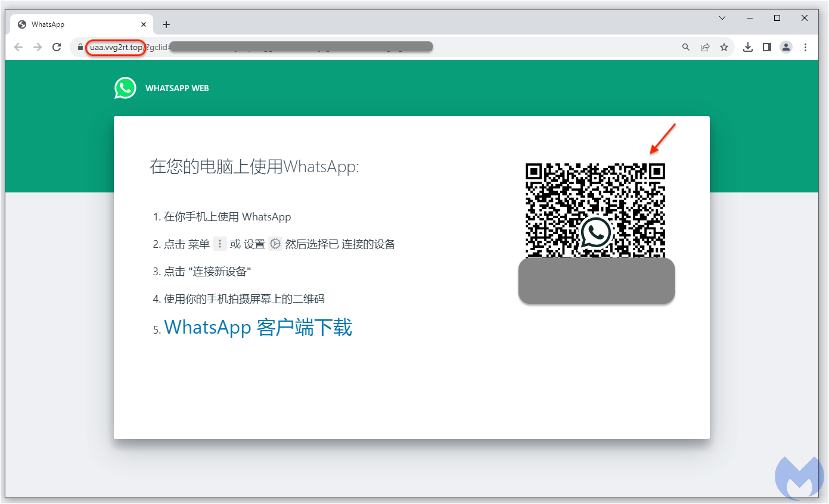Image resolution: width=829 pixels, height=504 pixels.
Task: Click the QR code image
Action: 595,210
